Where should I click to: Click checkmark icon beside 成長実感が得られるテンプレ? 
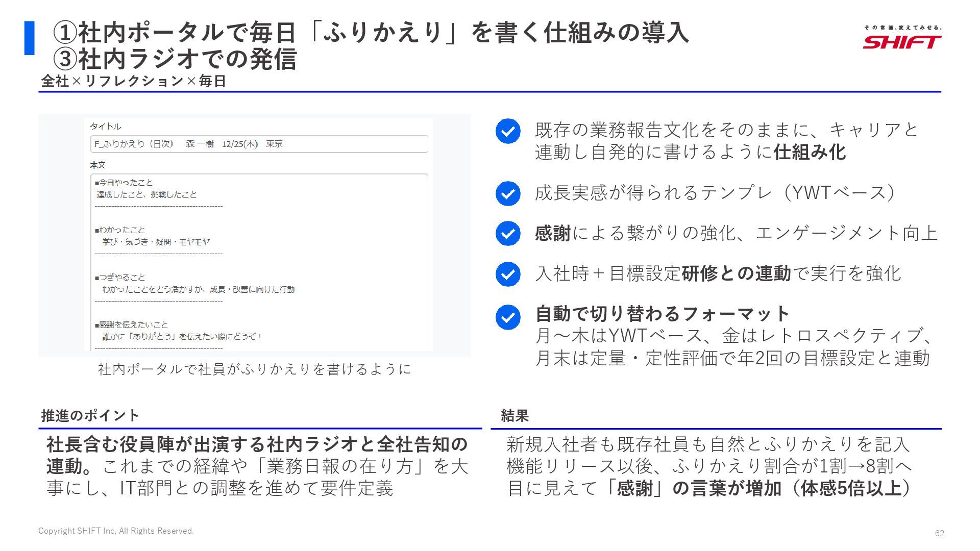tap(508, 193)
